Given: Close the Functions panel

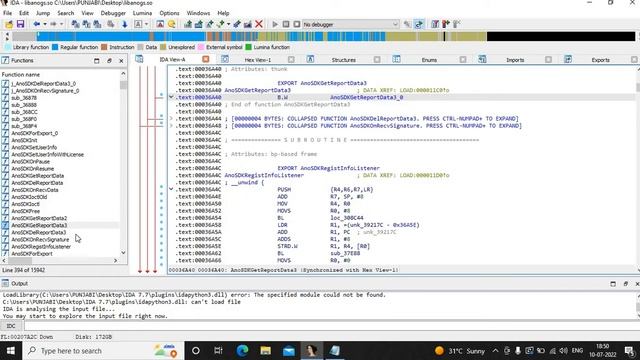Looking at the screenshot, I should [121, 61].
